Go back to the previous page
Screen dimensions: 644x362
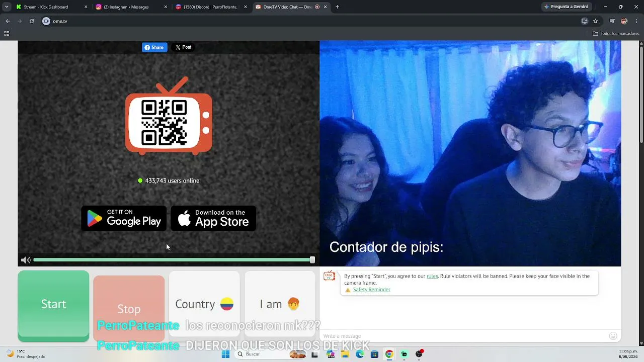8,21
